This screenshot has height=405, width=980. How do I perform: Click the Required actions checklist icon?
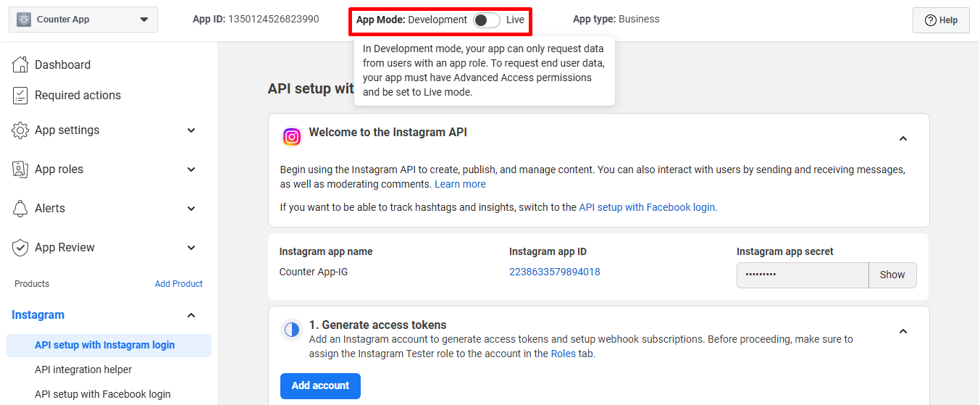click(x=20, y=95)
